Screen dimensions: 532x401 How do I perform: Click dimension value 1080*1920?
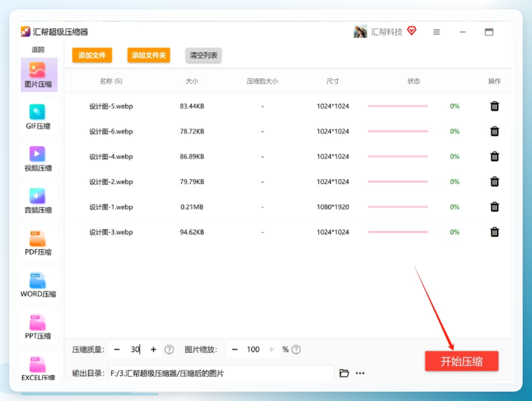[333, 207]
